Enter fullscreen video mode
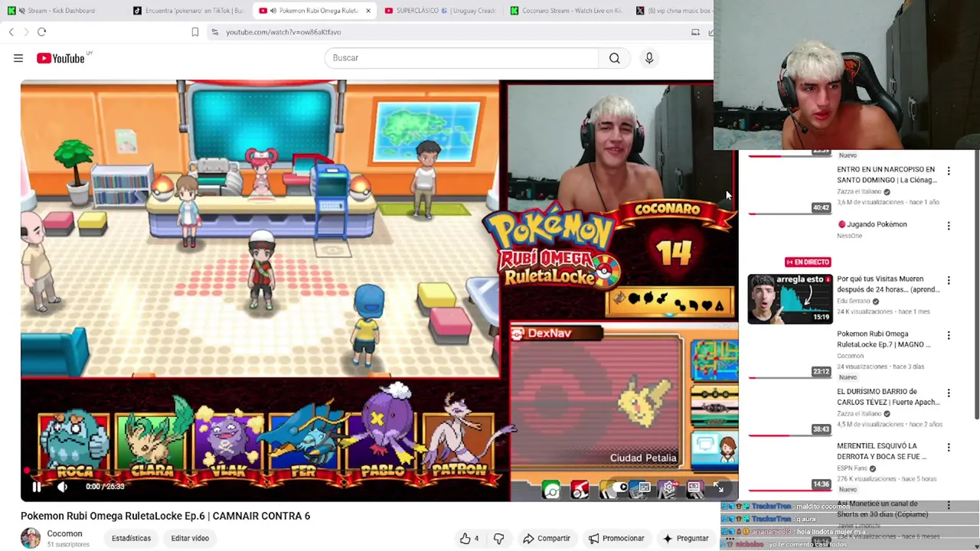The width and height of the screenshot is (980, 551). click(x=718, y=487)
